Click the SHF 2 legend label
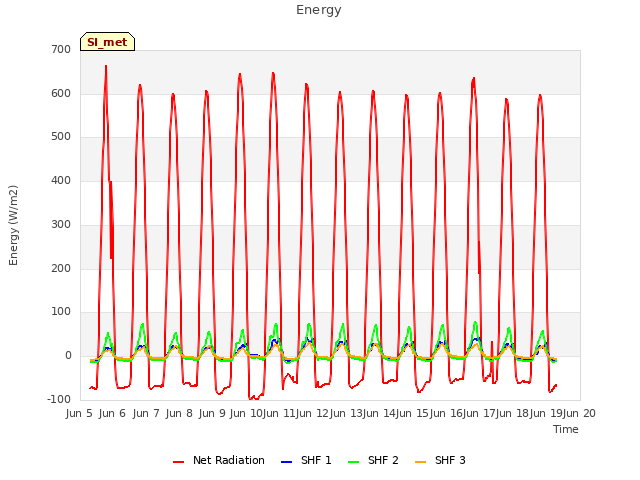Image resolution: width=640 pixels, height=480 pixels. coord(383,460)
